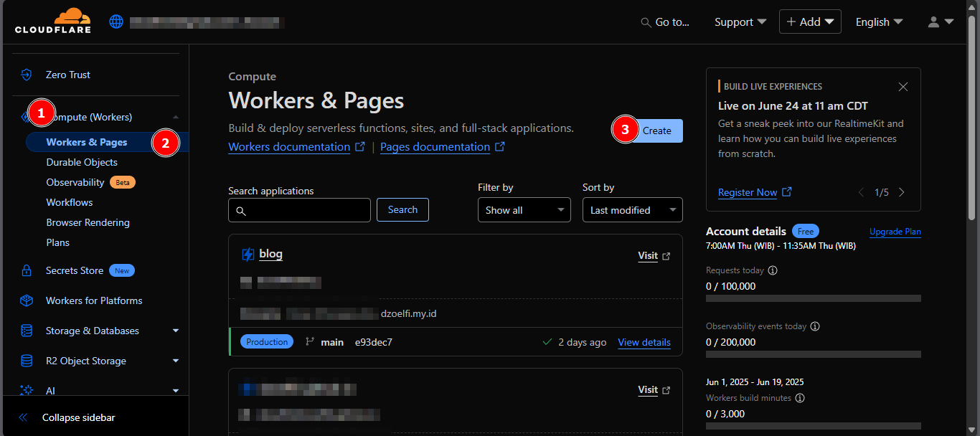
Task: Click the Secrets Store lock icon
Action: (x=27, y=271)
